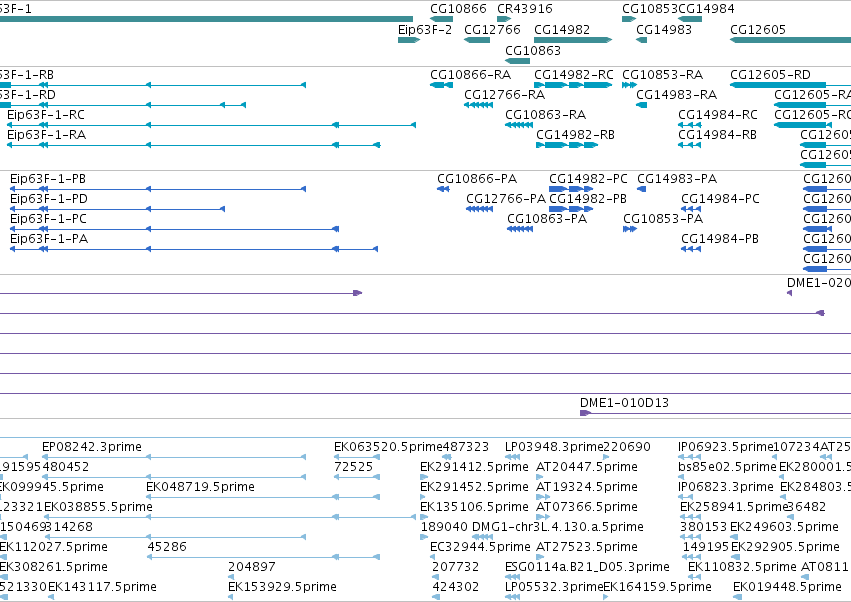The image size is (851, 602).
Task: Select transcript CG14984-RC label
Action: tap(718, 115)
